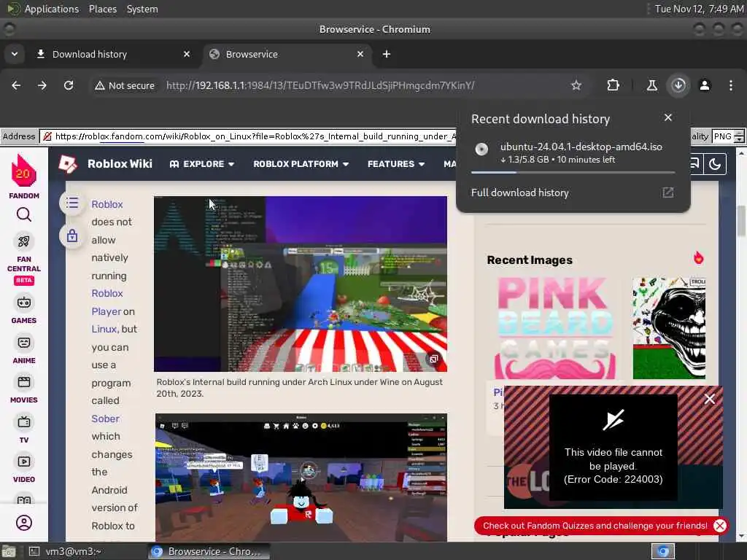Toggle the downloads toolbar icon
747x560 pixels.
pyautogui.click(x=678, y=85)
